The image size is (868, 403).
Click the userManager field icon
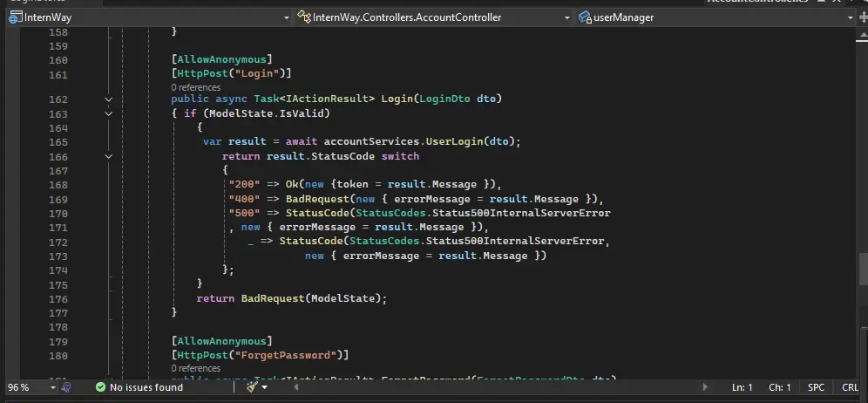click(585, 17)
